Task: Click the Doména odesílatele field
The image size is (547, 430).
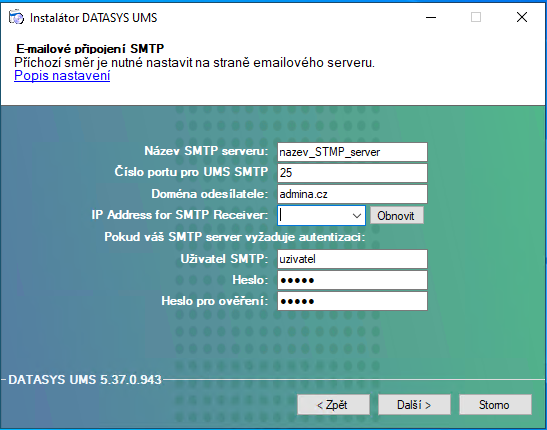Action: click(x=352, y=194)
